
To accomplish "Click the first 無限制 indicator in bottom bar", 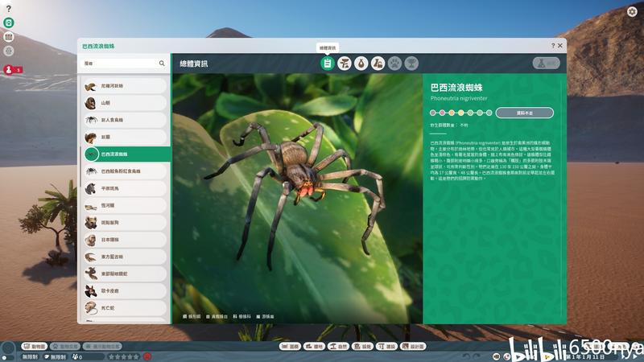I will [30, 357].
